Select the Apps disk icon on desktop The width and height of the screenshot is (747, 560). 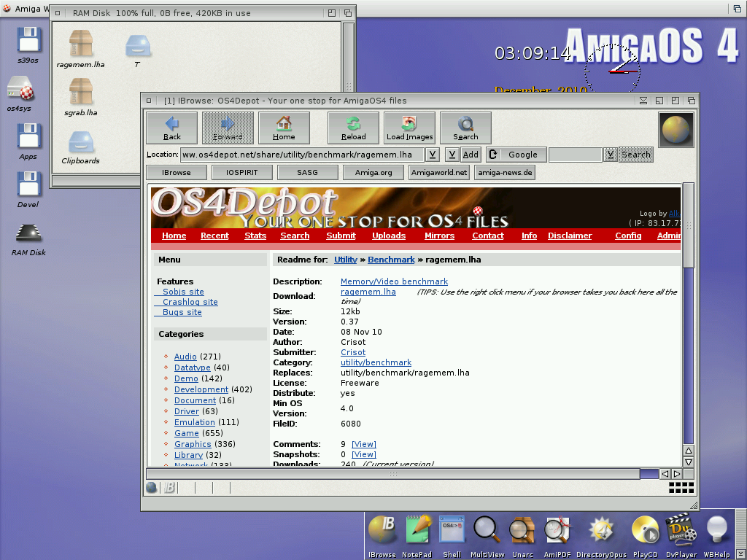pyautogui.click(x=28, y=141)
